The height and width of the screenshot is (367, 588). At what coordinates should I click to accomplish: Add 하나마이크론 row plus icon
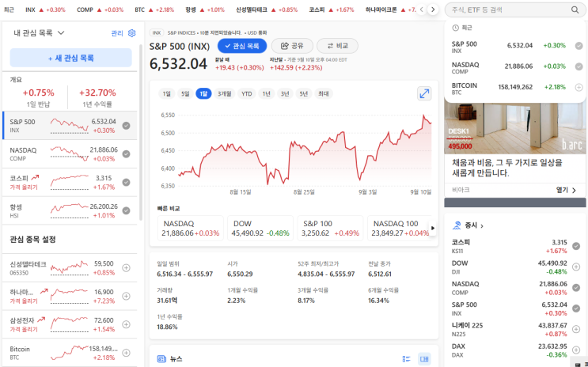pos(127,296)
